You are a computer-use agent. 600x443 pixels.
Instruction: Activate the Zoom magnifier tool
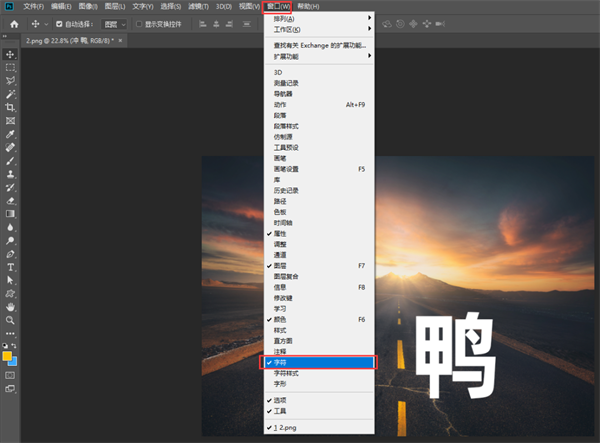click(x=11, y=321)
